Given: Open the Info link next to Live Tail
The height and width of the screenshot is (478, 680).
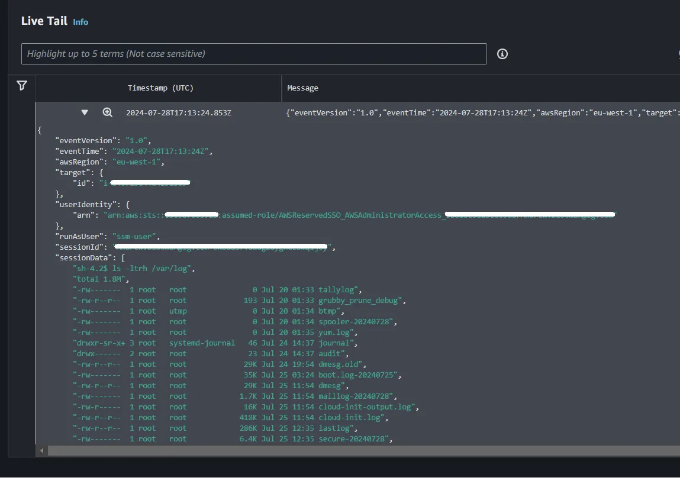Looking at the screenshot, I should 80,22.
